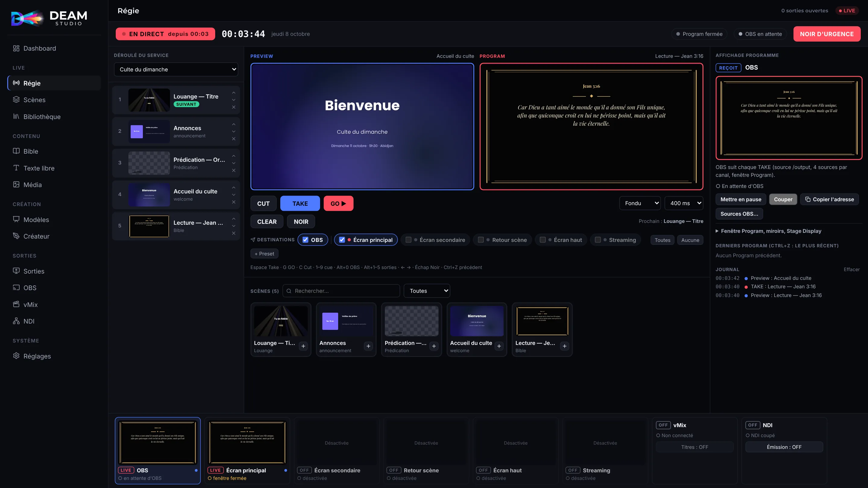Enable Streaming destination checkbox
This screenshot has height=488, width=868.
[598, 240]
